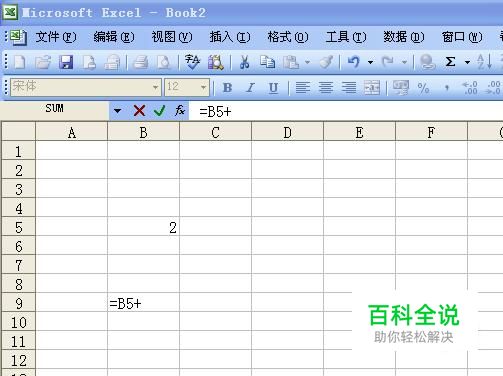Apply Currency style icon
Image resolution: width=503 pixels, height=376 pixels.
point(400,88)
